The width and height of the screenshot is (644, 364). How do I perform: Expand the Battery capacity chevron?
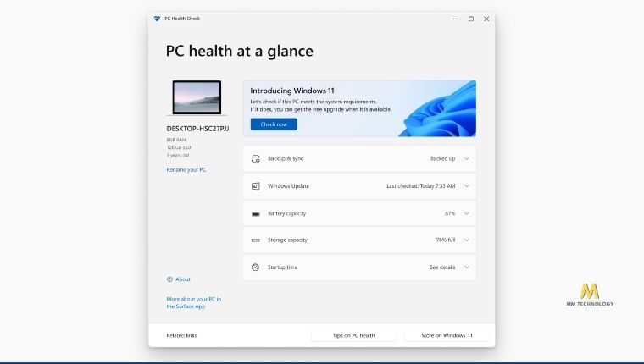467,213
